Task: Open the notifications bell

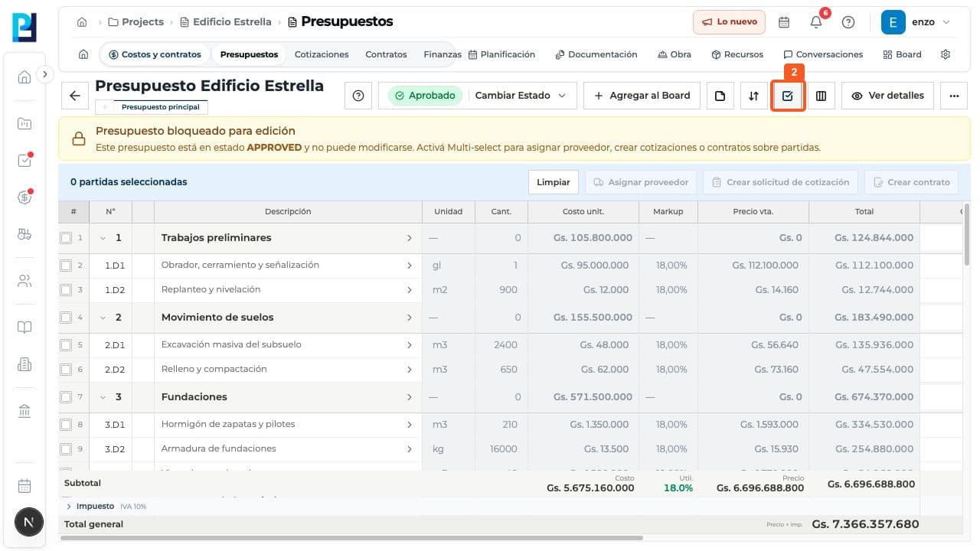Action: tap(816, 22)
